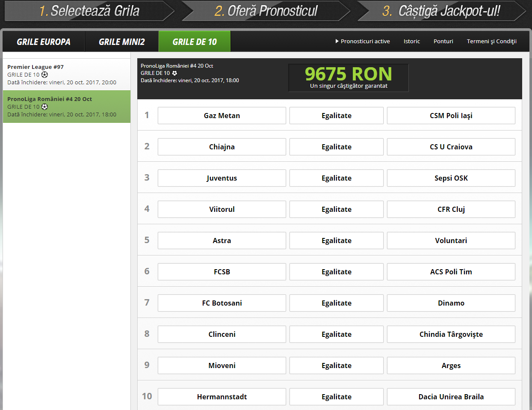Choose Egalitate for FC Botosani match

pyautogui.click(x=337, y=303)
